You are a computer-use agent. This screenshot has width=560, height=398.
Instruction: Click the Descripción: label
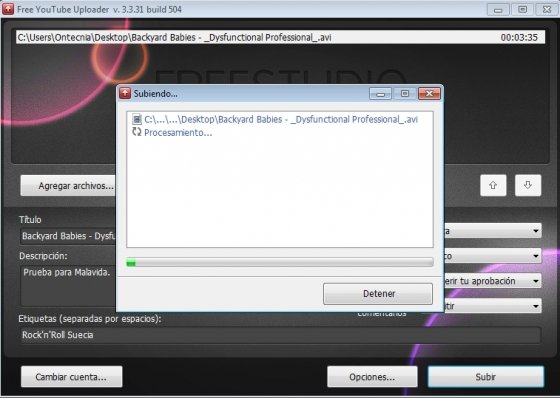point(43,256)
